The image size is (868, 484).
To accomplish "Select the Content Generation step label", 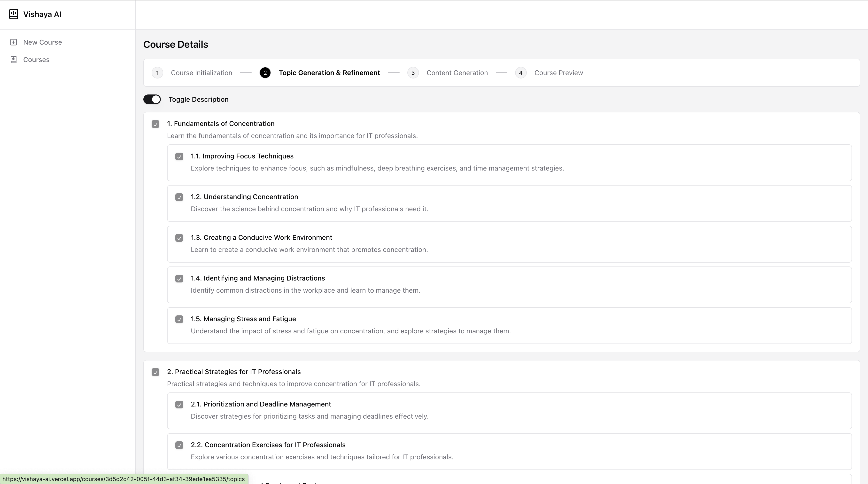I will [x=457, y=73].
